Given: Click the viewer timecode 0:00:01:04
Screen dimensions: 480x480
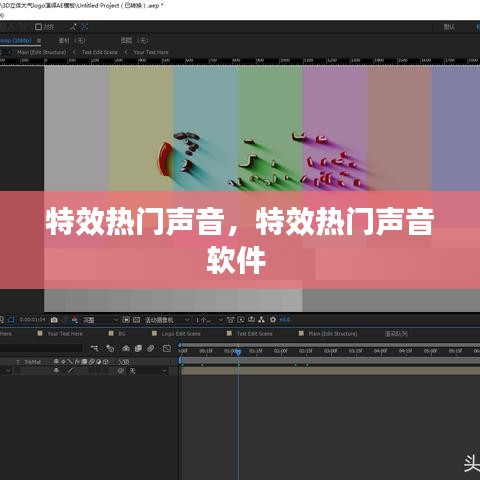Looking at the screenshot, I should coord(32,320).
